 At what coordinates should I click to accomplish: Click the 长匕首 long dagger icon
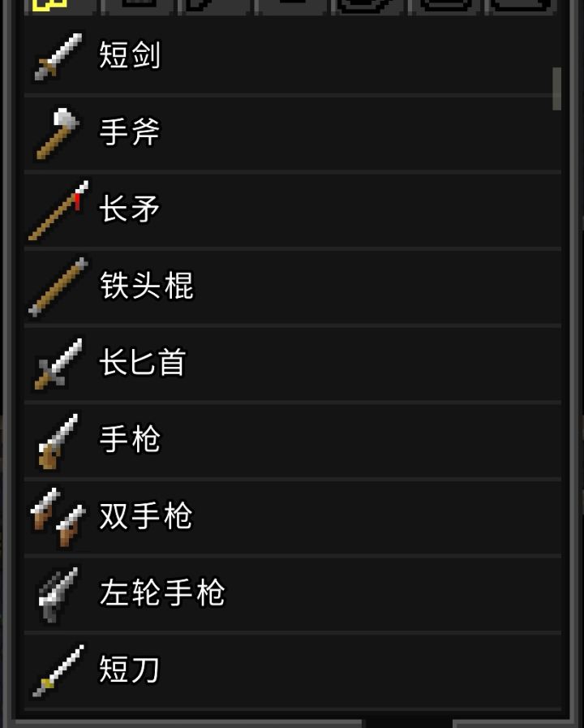[58, 364]
